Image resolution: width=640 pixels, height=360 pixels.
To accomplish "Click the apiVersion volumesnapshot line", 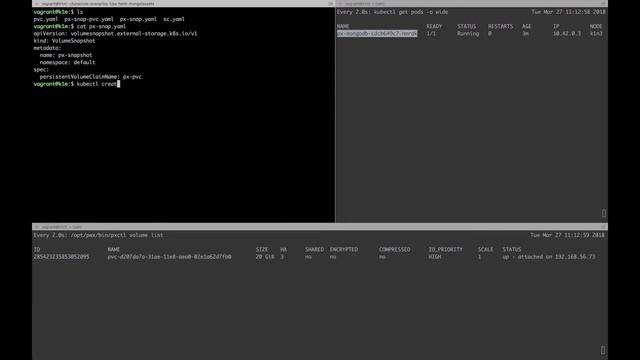I will 115,33.
